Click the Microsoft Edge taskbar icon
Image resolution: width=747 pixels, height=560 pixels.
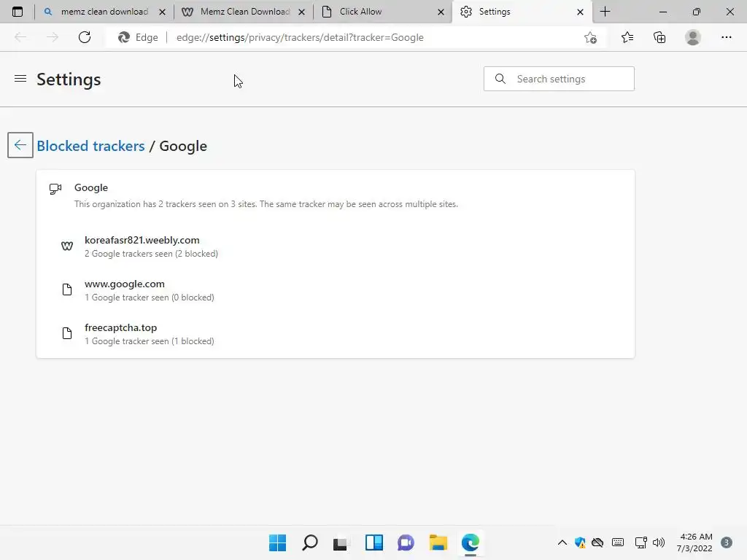click(471, 542)
